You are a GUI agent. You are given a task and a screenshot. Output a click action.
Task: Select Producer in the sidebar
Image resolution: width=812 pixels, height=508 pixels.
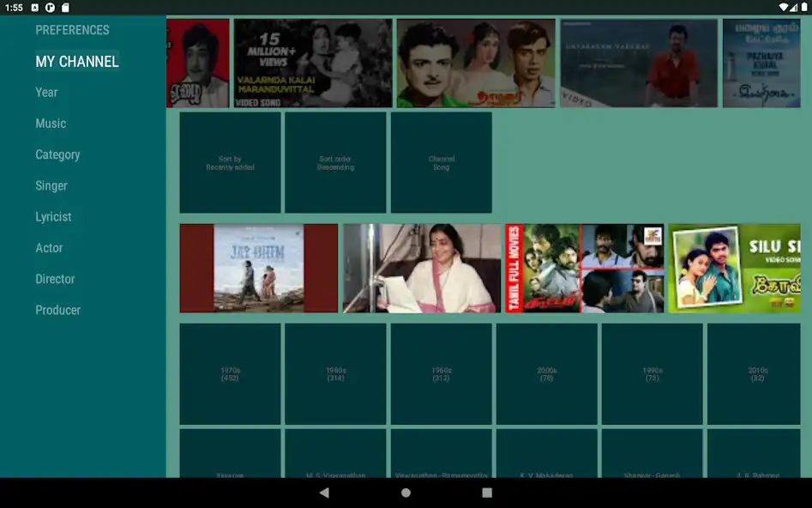pos(58,310)
